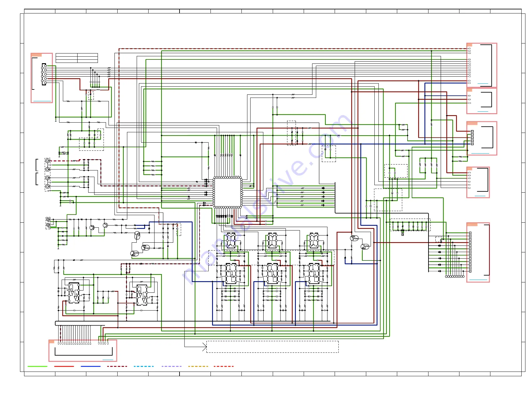Select the second dual op-amp right of the bottom-left one

pos(142,295)
